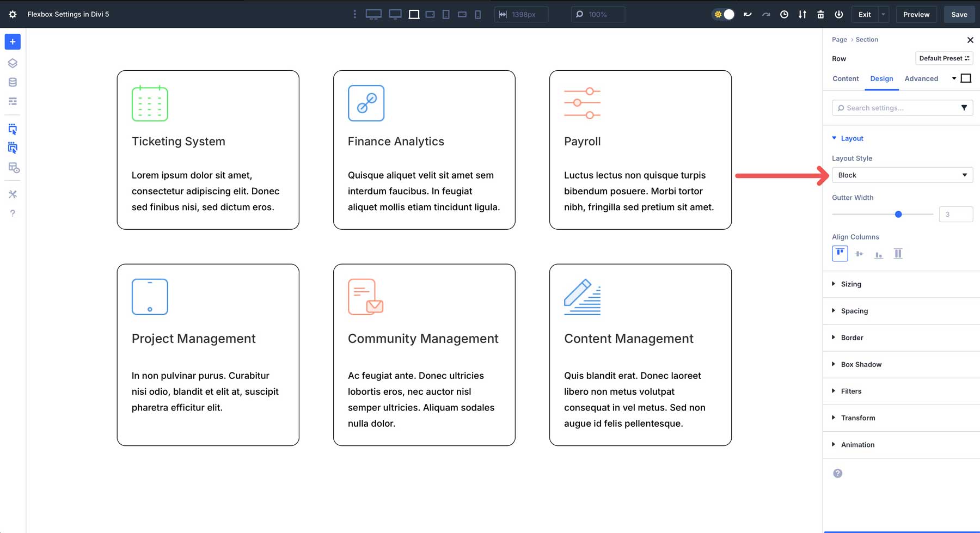Open Divi help via the question mark icon
The height and width of the screenshot is (533, 980).
tap(12, 213)
